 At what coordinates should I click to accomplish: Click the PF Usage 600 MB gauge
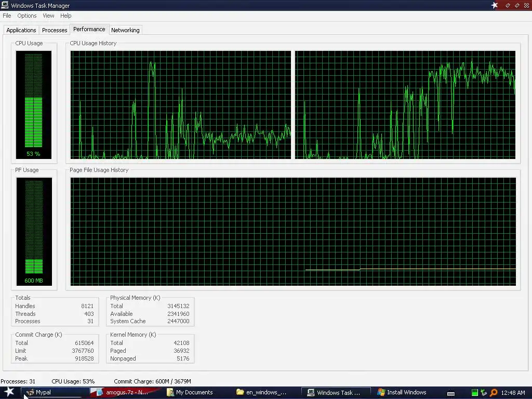click(x=34, y=231)
